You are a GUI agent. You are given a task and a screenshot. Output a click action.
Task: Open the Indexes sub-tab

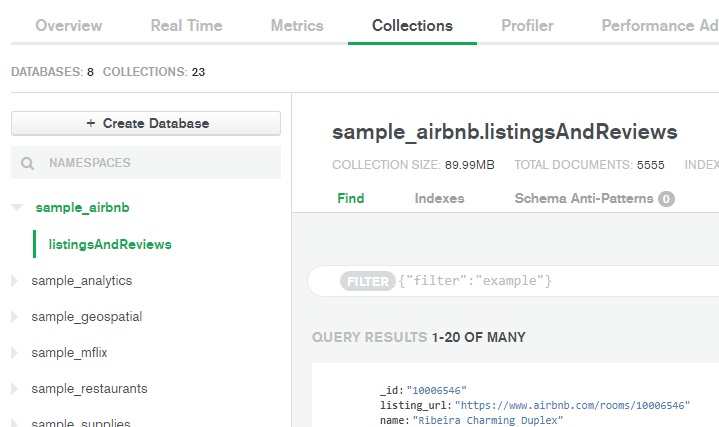pyautogui.click(x=439, y=198)
